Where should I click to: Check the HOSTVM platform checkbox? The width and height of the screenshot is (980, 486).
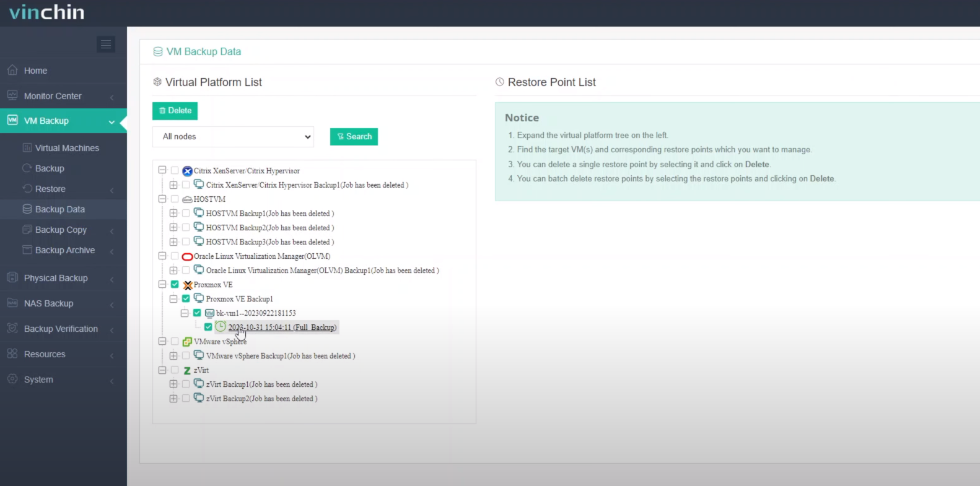coord(175,199)
